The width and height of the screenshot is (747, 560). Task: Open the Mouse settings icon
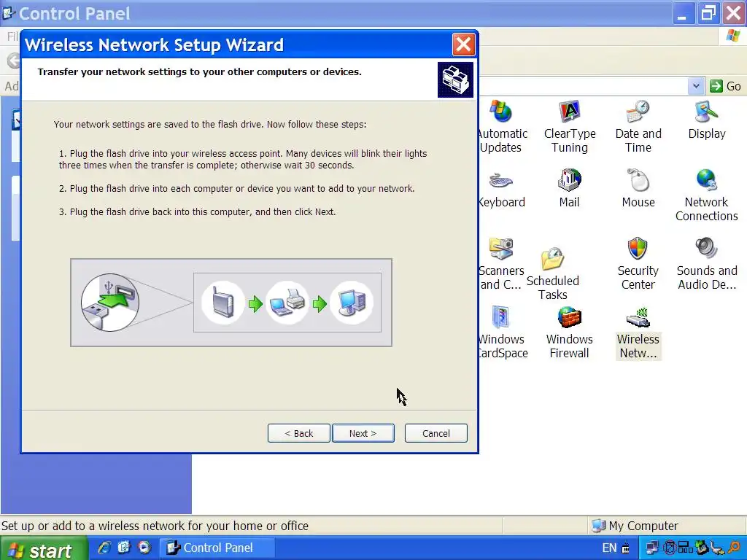(x=638, y=189)
